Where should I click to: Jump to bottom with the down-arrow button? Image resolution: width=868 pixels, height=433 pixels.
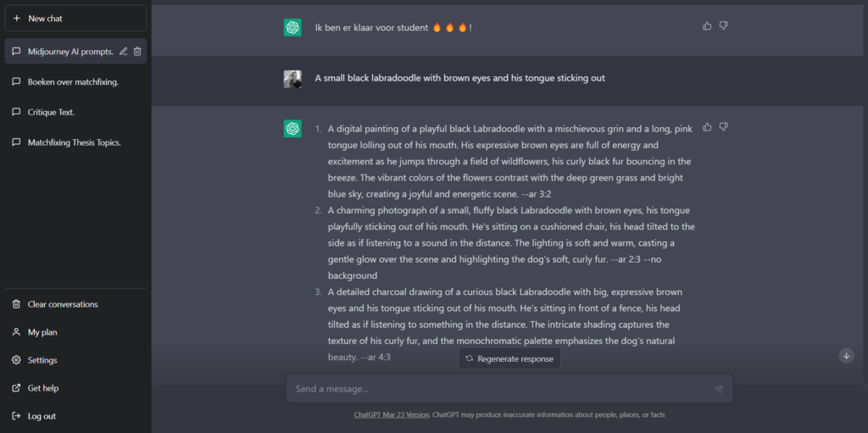pyautogui.click(x=847, y=356)
